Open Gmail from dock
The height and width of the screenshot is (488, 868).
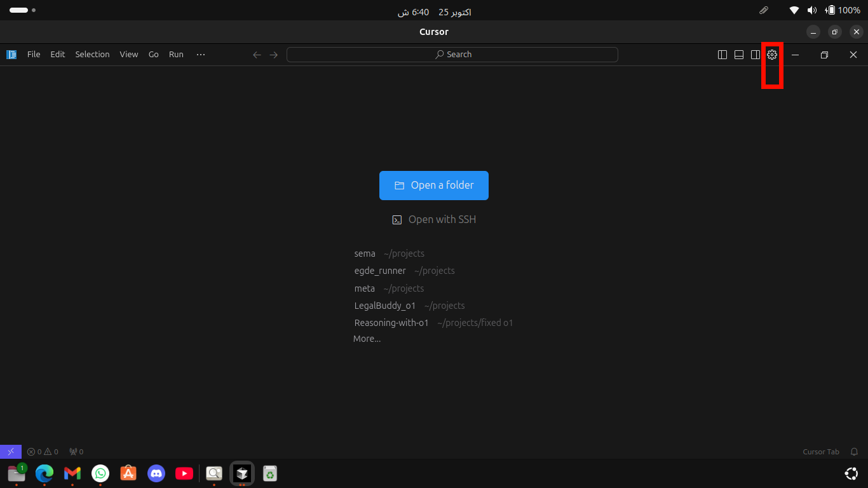(x=72, y=473)
